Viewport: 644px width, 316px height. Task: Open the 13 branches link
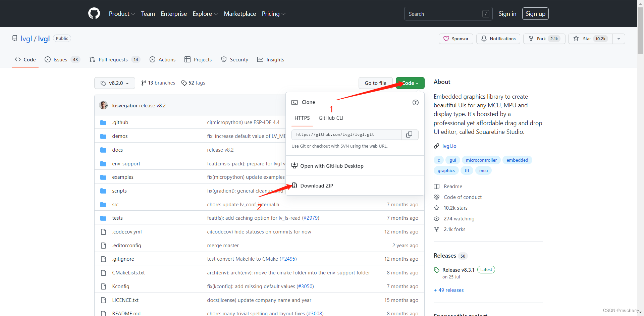click(158, 83)
